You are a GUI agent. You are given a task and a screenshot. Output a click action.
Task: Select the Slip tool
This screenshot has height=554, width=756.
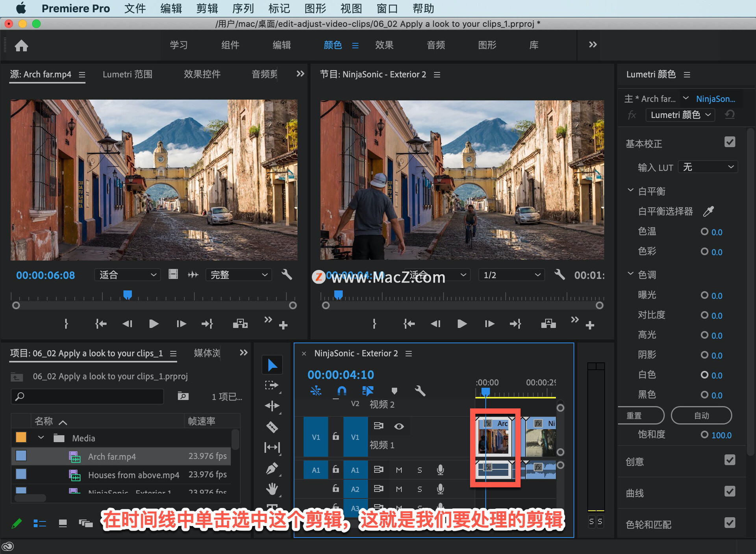(x=272, y=447)
